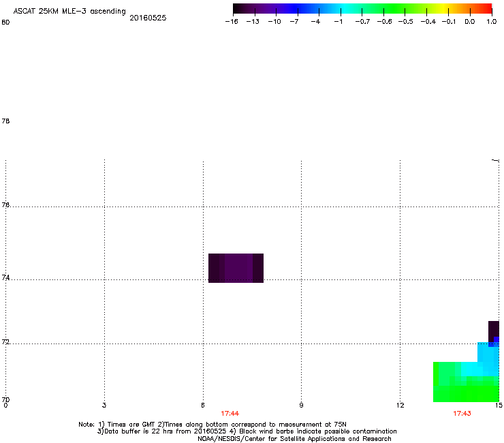Click the 6 longitude axis label
The width and height of the screenshot is (504, 443).
[x=203, y=405]
